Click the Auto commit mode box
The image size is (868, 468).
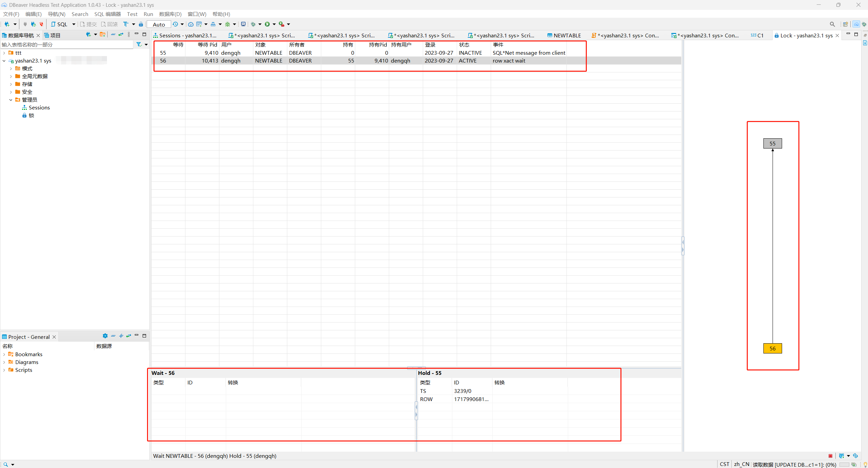tap(159, 24)
